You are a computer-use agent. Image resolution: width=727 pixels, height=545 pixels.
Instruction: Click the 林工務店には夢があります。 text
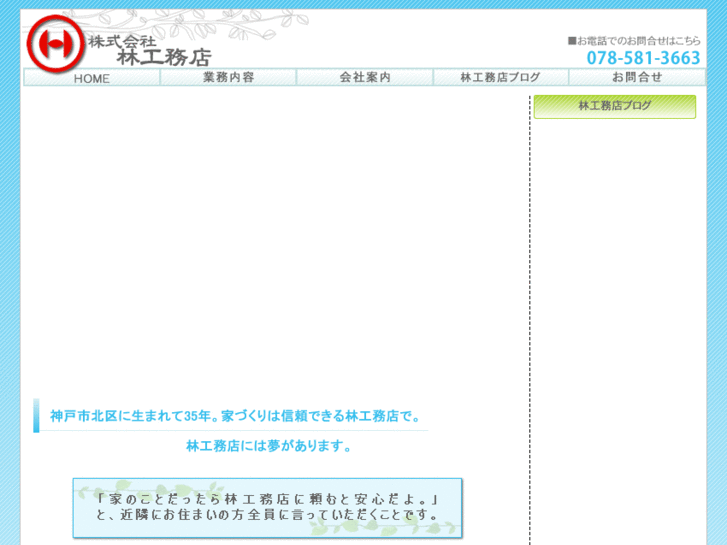269,446
